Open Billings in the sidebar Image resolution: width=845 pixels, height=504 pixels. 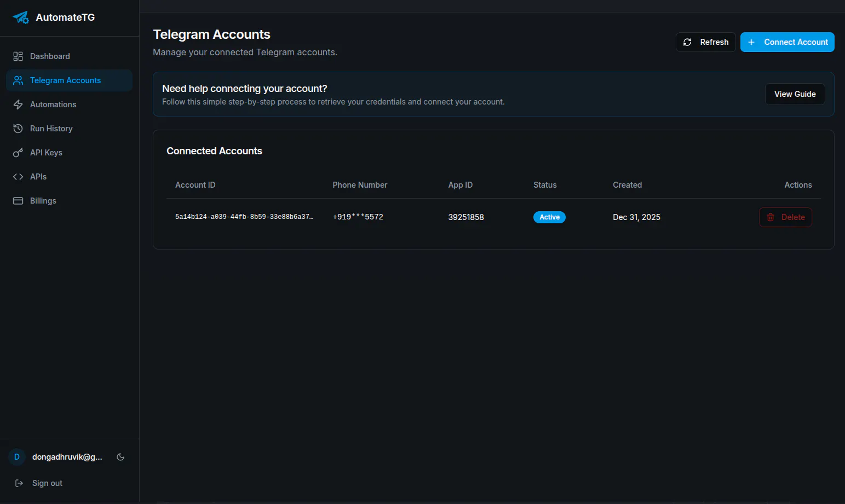[x=69, y=201]
